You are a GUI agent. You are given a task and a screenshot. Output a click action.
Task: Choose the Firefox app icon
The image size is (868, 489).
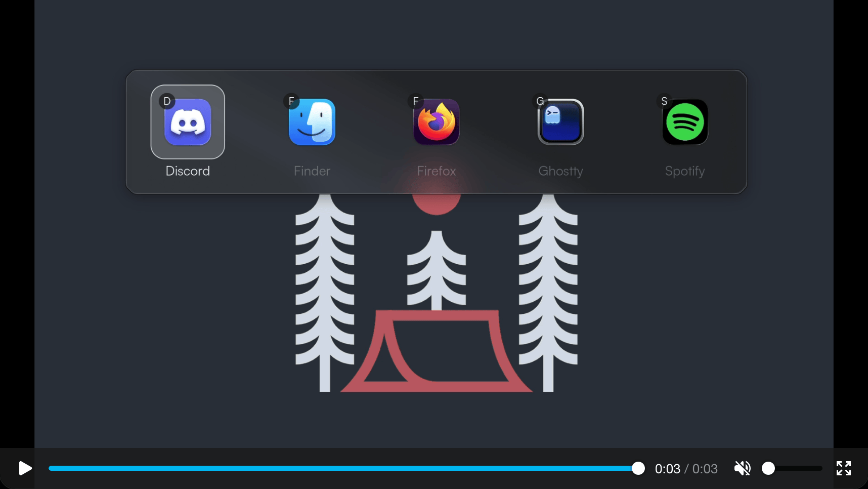(x=437, y=122)
